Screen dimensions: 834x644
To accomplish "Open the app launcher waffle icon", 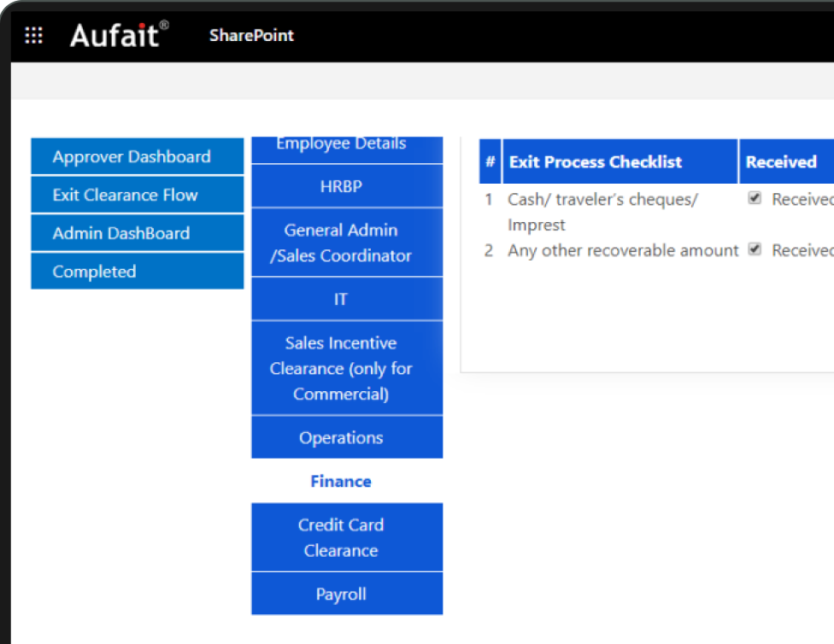I will point(33,35).
